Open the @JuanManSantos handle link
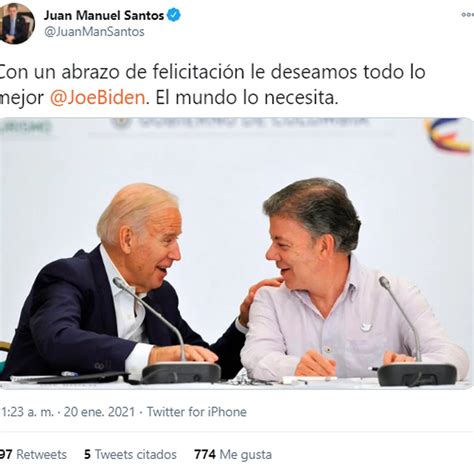474x474 pixels. (x=94, y=32)
